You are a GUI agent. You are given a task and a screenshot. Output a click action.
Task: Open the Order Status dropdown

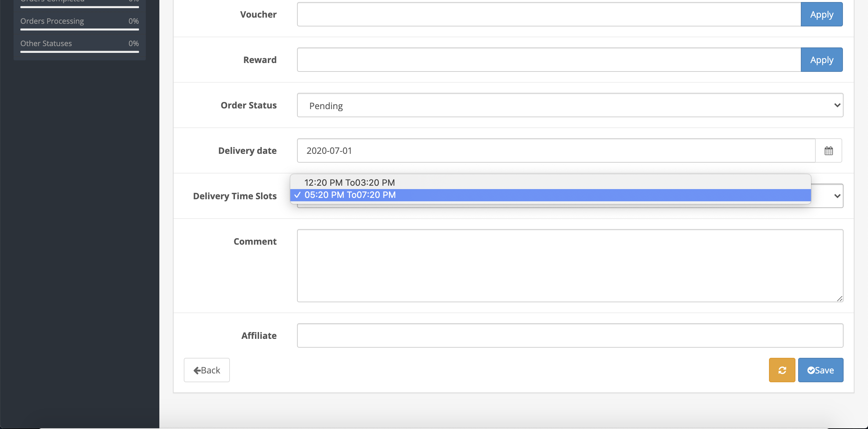click(x=570, y=105)
